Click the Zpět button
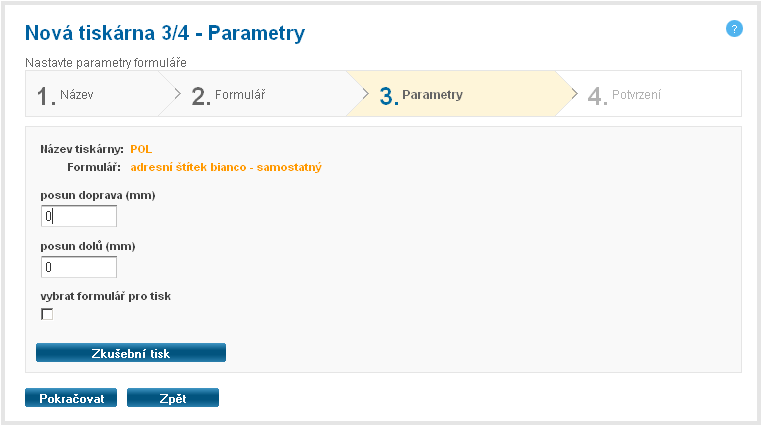Viewport: 761px width, 425px height. click(172, 398)
